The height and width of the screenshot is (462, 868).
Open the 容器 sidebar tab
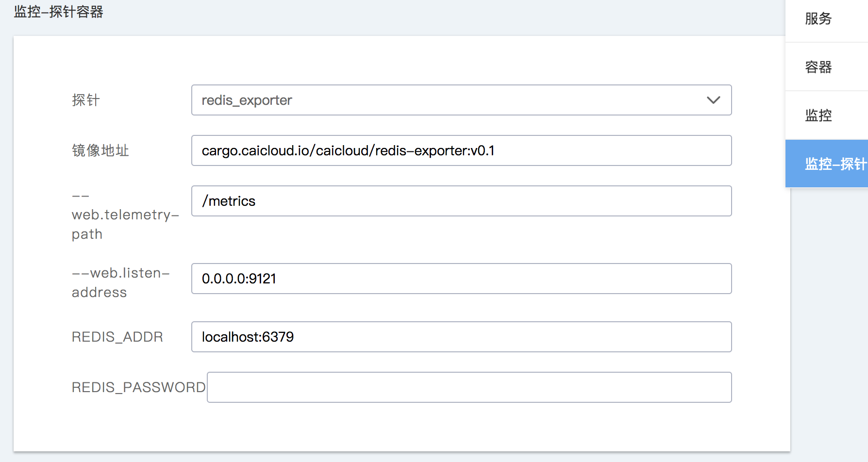[818, 67]
